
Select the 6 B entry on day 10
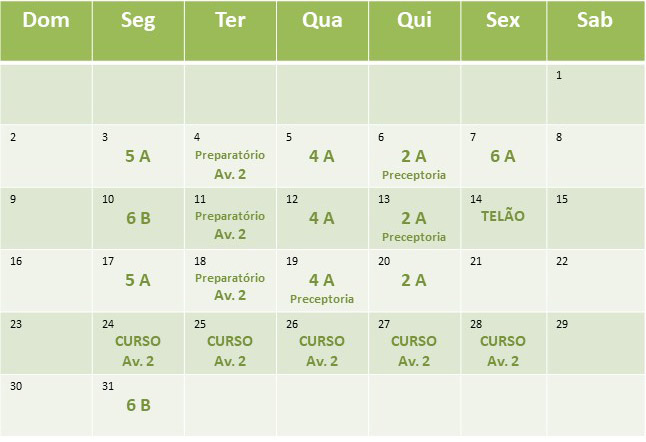(x=138, y=218)
